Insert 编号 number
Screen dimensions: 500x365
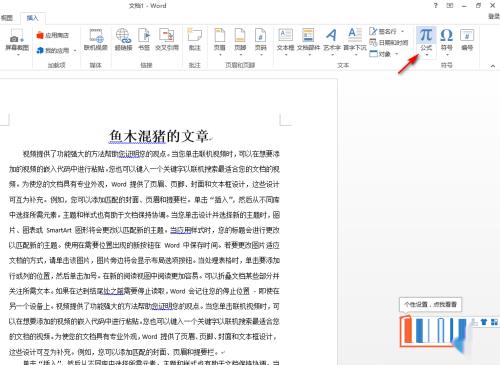[x=467, y=39]
